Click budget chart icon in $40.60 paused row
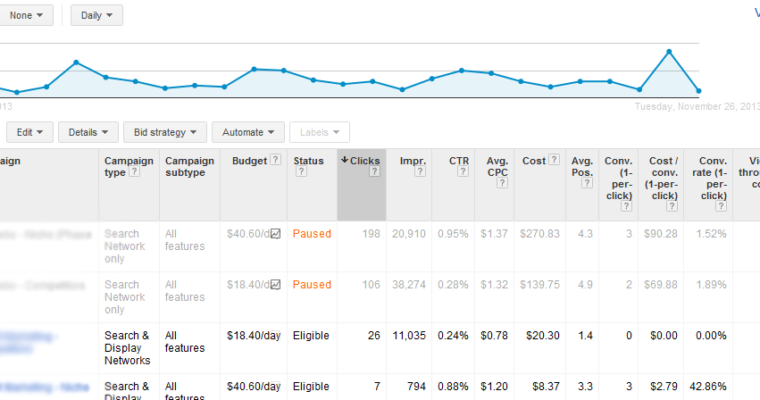Screen dimensions: 760x400 275,234
